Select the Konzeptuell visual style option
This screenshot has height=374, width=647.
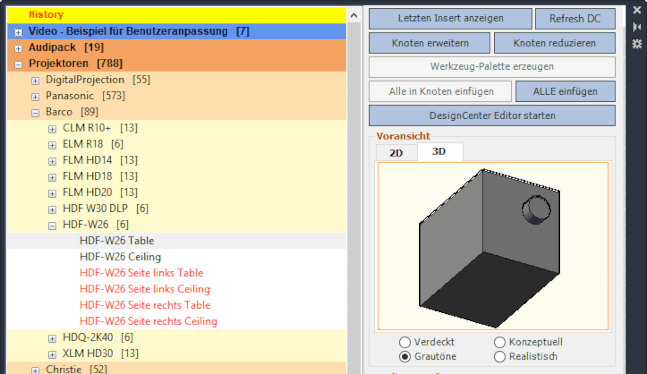pos(500,342)
